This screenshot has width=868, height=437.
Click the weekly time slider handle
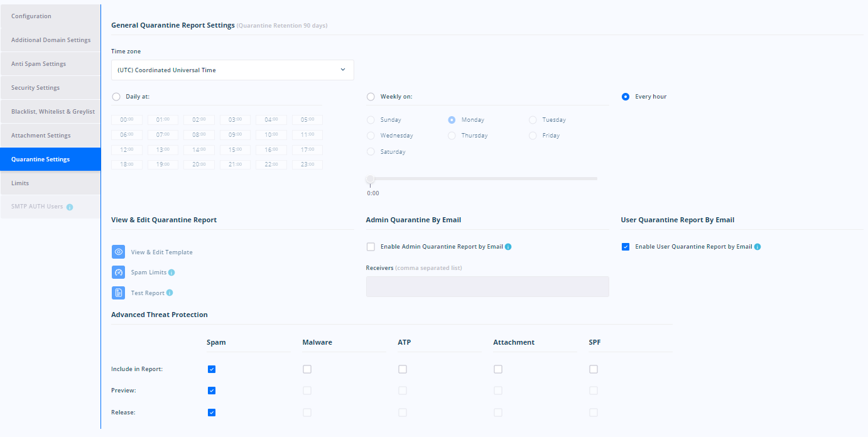370,179
